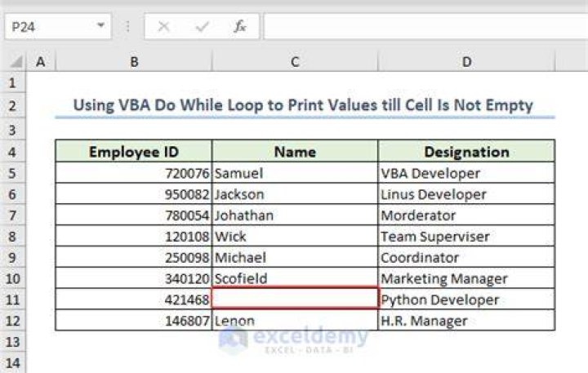588x373 pixels.
Task: Select row 4 header
Action: [13, 152]
